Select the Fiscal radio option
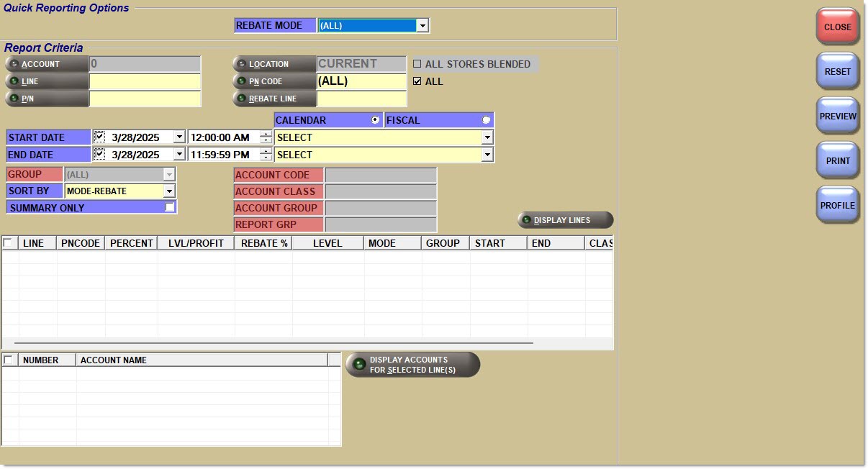The height and width of the screenshot is (469, 868). point(486,120)
